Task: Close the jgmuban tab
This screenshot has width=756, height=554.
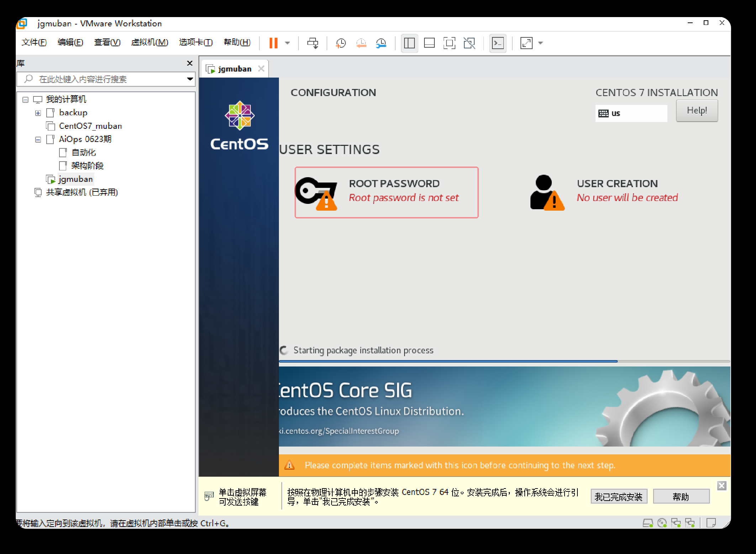Action: (261, 69)
